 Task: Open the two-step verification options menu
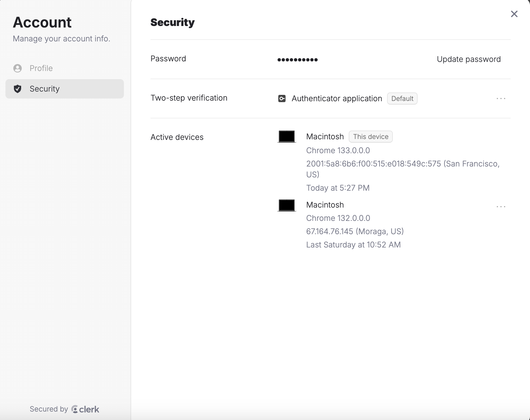coord(501,99)
